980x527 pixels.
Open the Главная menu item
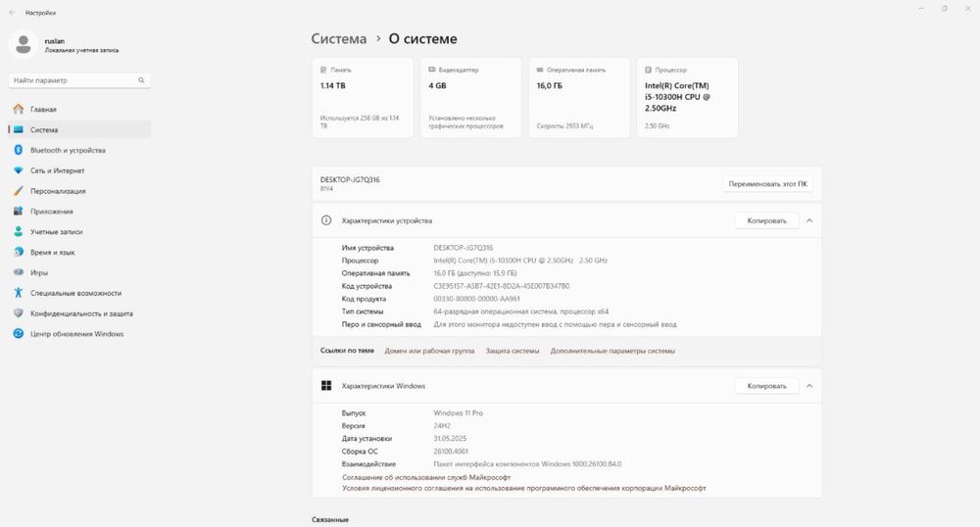click(79, 110)
